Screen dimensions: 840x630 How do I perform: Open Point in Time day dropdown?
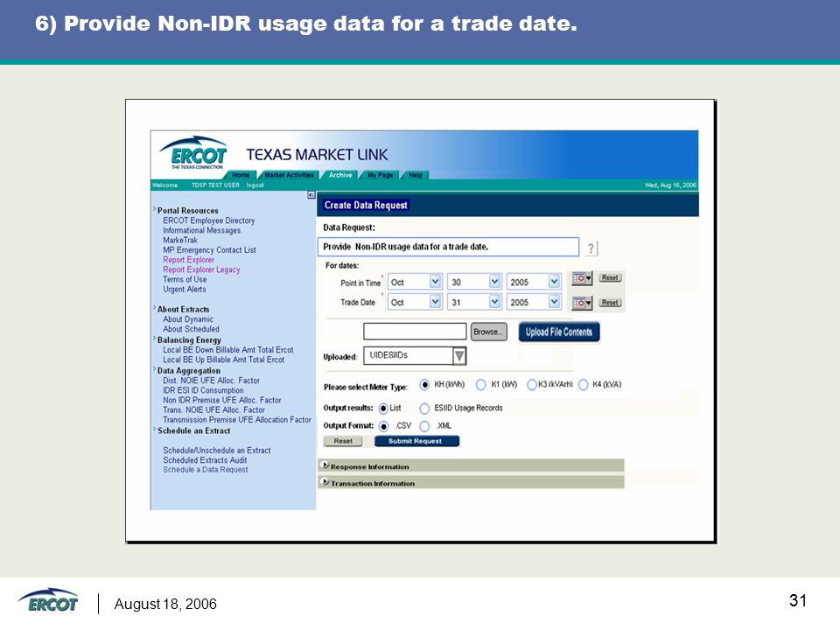pos(495,282)
